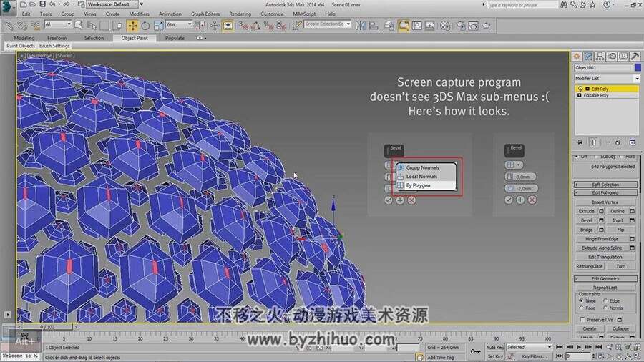Open the Material Editor icon

(x=445, y=26)
